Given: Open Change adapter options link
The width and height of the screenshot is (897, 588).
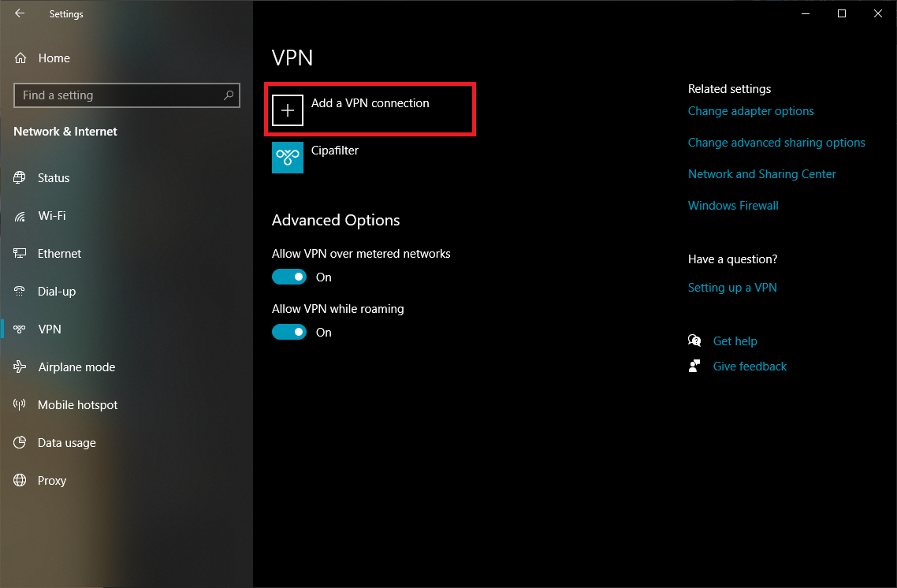Looking at the screenshot, I should coord(750,111).
